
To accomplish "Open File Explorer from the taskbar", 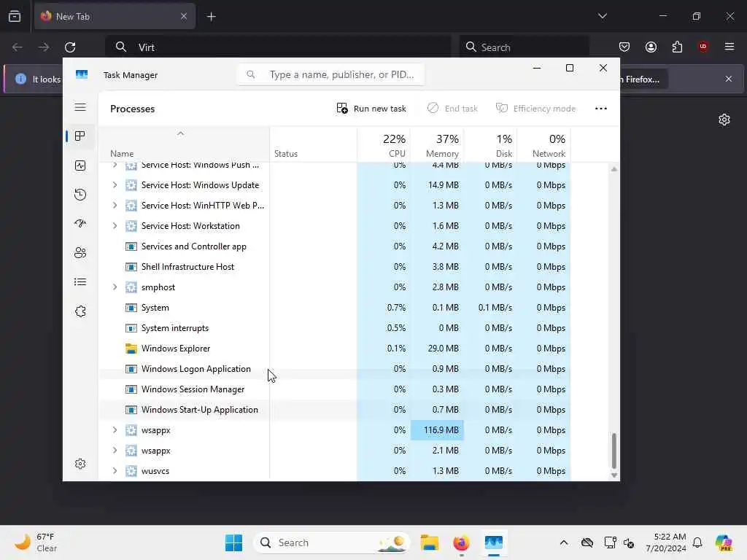I will [x=429, y=542].
